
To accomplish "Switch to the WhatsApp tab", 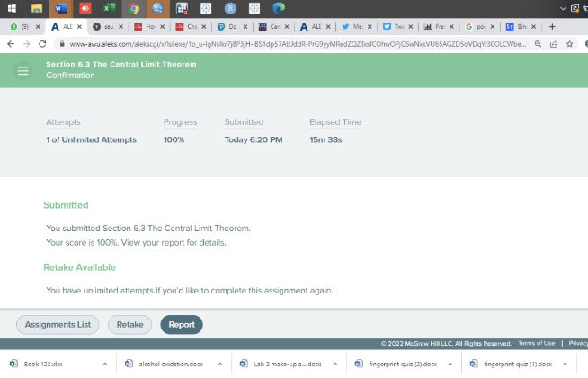I will click(21, 27).
